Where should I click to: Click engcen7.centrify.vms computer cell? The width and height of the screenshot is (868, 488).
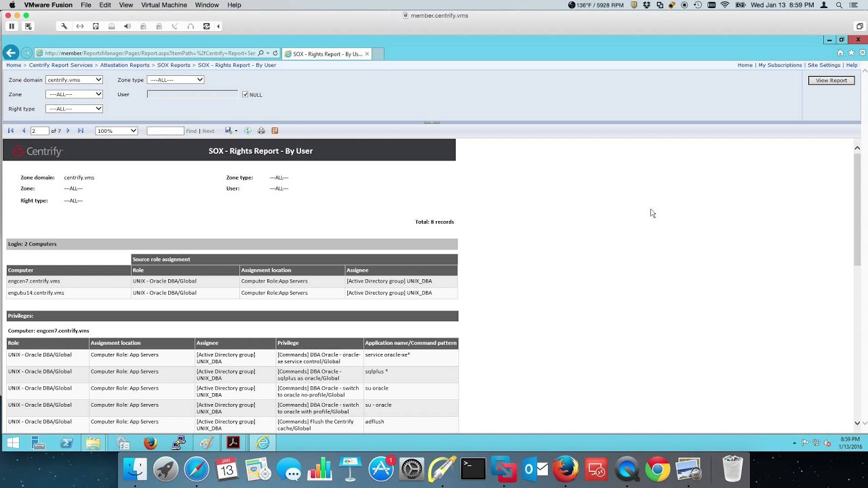pos(68,281)
